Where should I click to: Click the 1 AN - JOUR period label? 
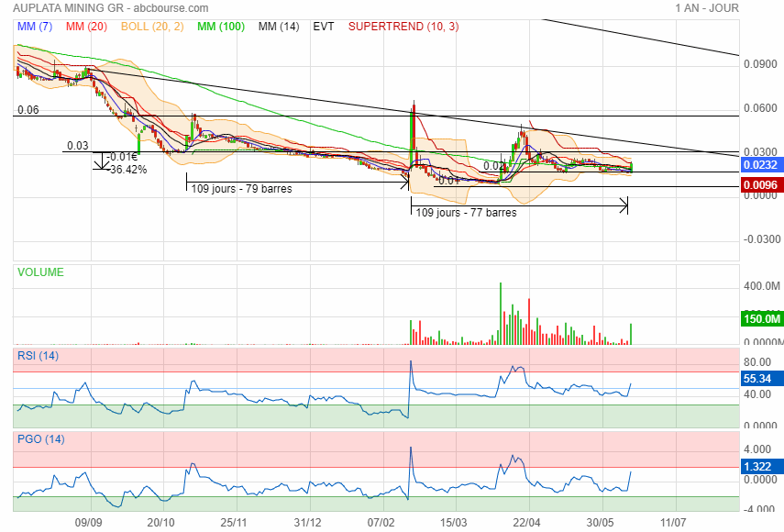[706, 8]
